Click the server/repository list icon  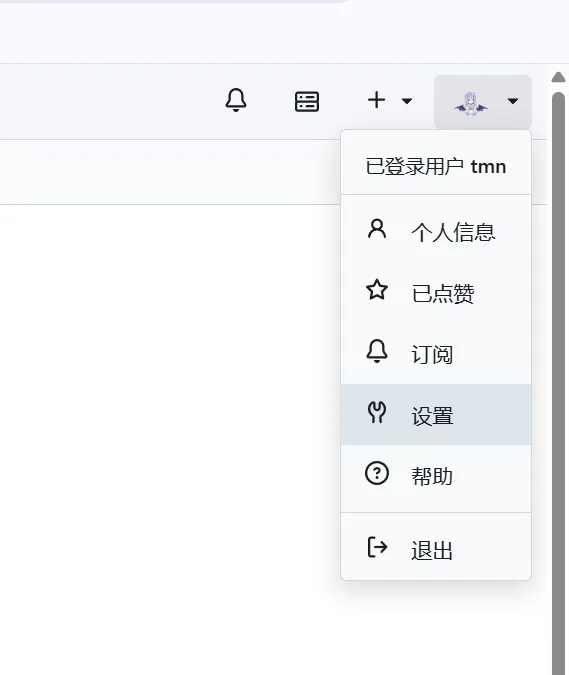pos(307,102)
